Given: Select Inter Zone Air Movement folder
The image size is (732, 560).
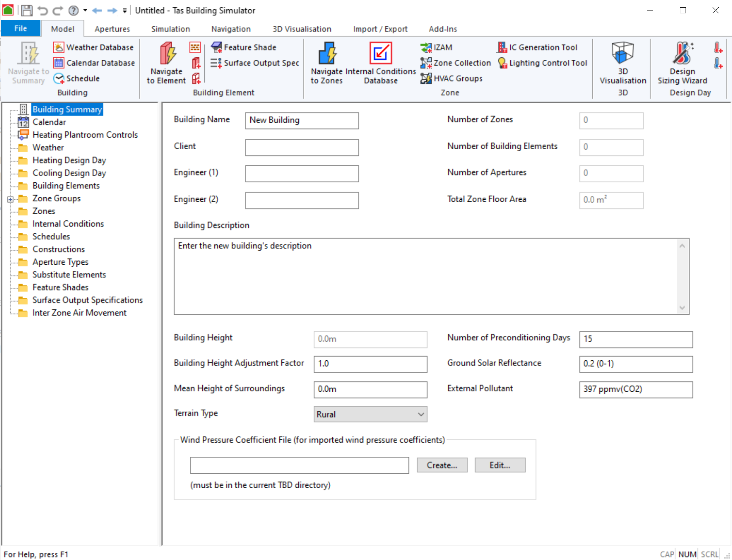Looking at the screenshot, I should tap(79, 313).
